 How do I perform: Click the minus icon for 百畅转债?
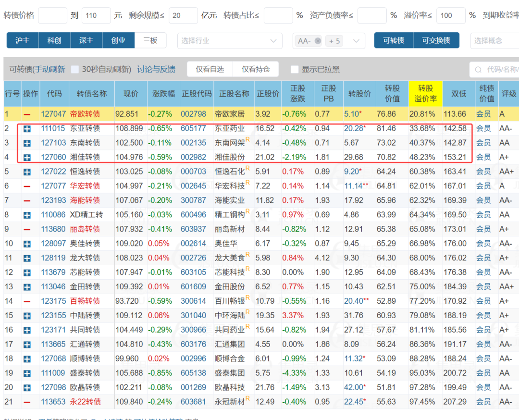(27, 301)
